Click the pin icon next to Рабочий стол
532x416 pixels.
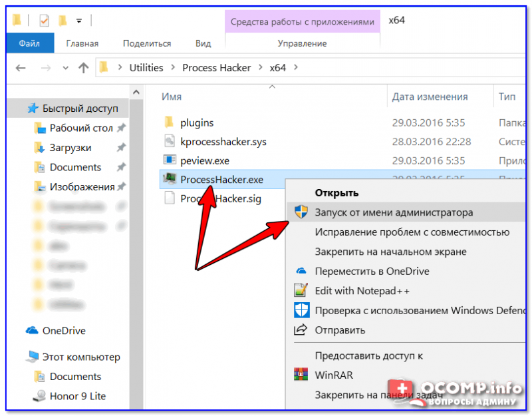[x=121, y=128]
